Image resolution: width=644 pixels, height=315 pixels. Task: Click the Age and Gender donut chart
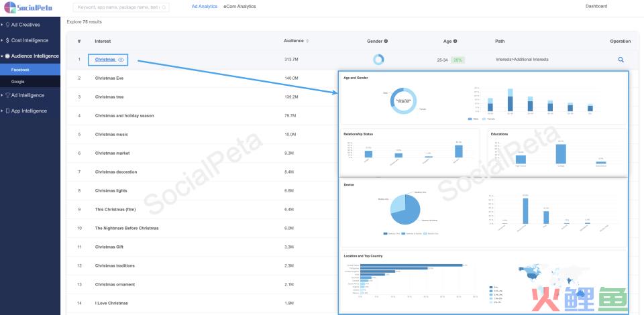pyautogui.click(x=403, y=101)
